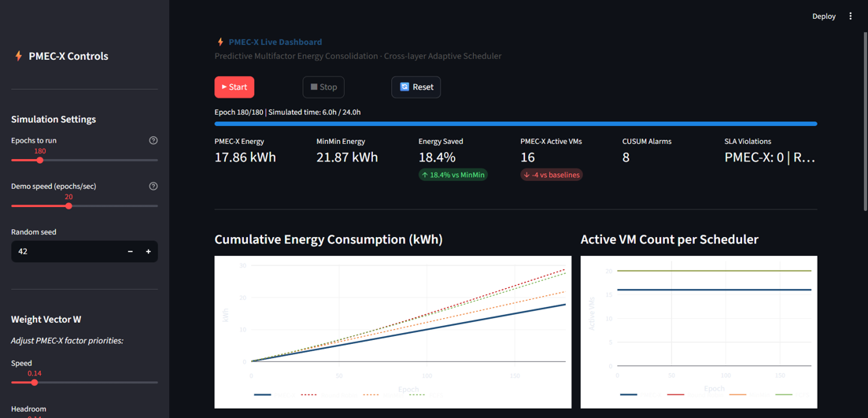Screen dimensions: 868x418
Task: Click 'Adjust PMEC-X factor priorities' caption
Action: point(67,340)
